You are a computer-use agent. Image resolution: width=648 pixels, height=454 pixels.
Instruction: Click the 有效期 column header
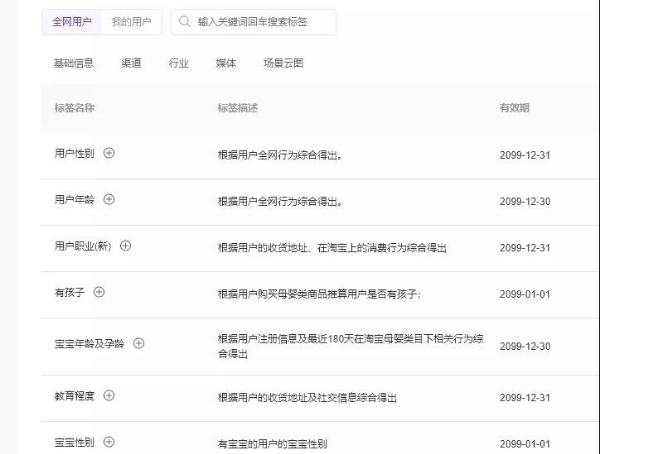[x=515, y=108]
